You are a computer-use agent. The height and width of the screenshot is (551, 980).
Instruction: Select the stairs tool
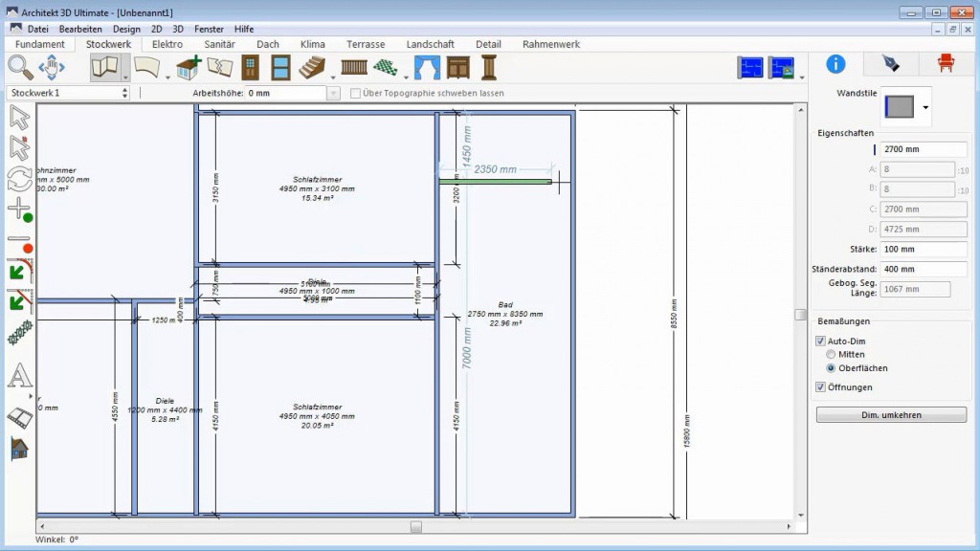(312, 68)
